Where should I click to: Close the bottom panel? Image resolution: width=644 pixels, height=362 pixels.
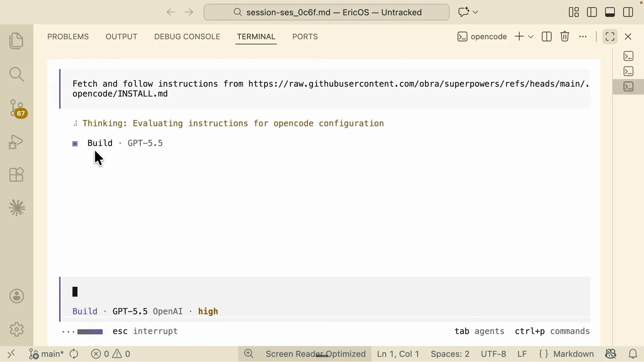[628, 37]
